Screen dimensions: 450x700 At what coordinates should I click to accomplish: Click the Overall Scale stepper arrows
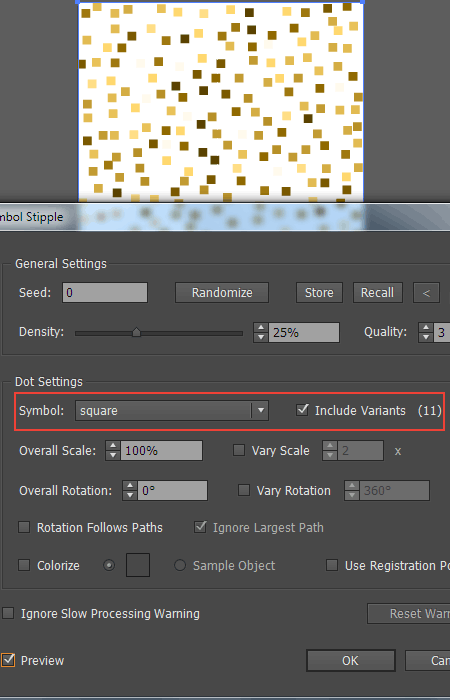113,450
